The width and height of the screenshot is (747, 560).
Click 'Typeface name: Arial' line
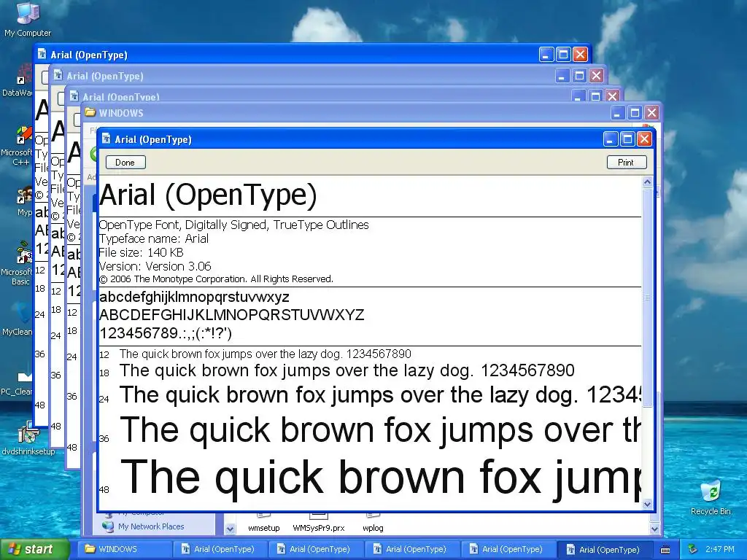pyautogui.click(x=154, y=238)
